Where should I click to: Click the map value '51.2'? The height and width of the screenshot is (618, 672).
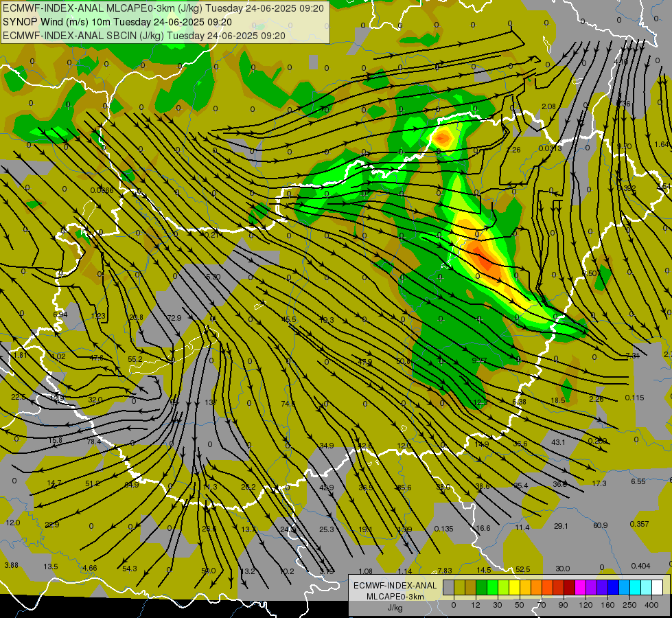point(92,483)
